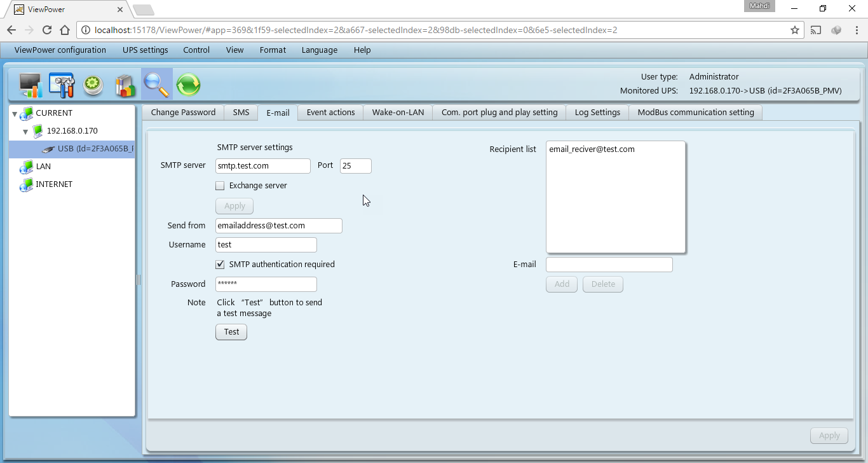Open the Wake-on-LAN tab
This screenshot has height=463, width=868.
[x=398, y=113]
